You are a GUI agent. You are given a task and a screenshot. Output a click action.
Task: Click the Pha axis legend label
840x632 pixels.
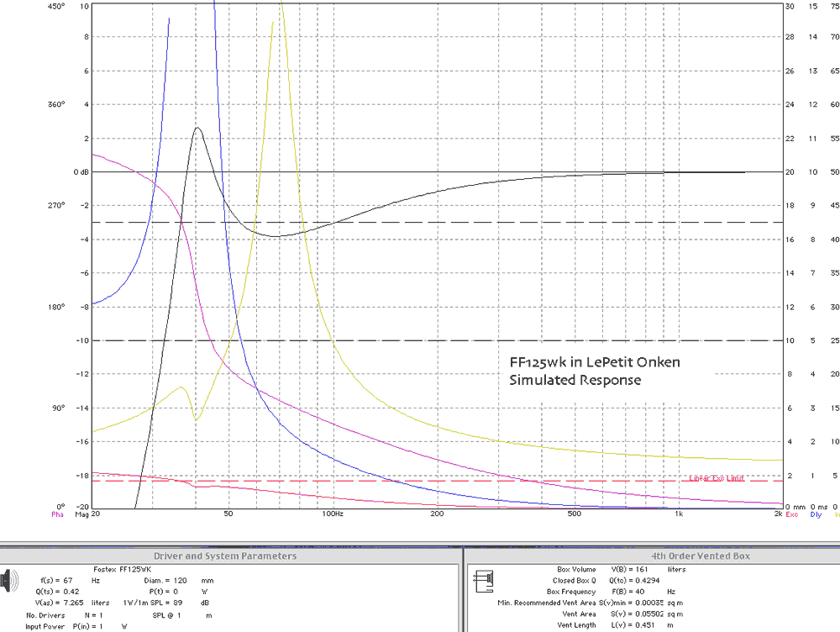pyautogui.click(x=57, y=514)
